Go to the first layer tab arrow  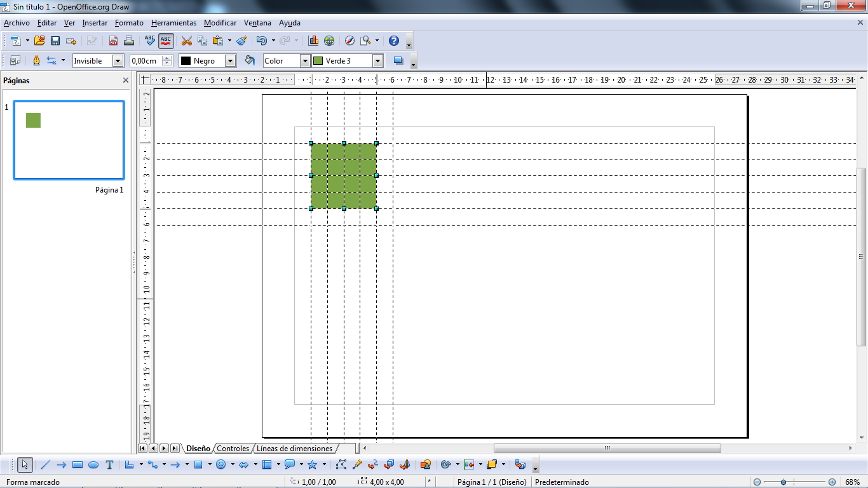click(143, 449)
